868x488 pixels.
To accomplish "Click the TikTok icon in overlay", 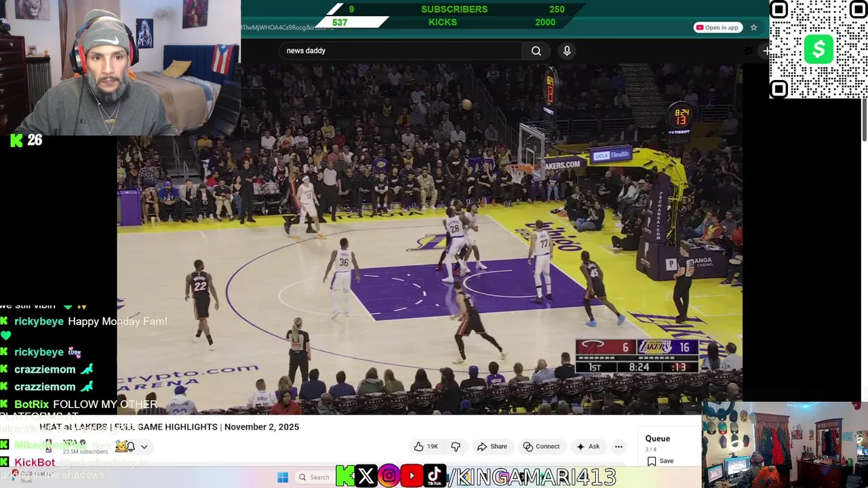I will [x=435, y=476].
